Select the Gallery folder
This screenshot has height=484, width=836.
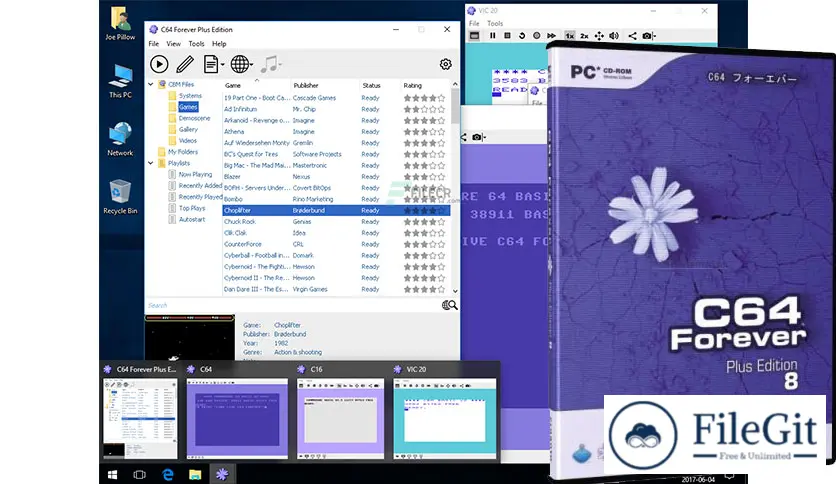coord(188,130)
